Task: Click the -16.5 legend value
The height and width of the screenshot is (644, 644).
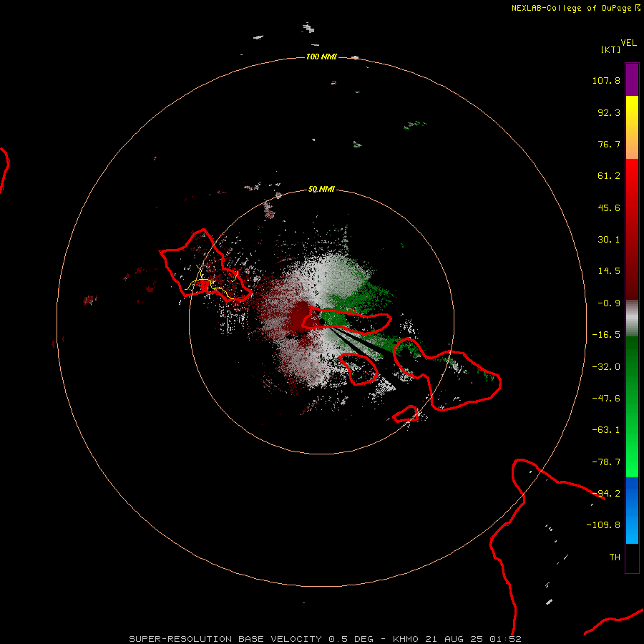Action: [x=606, y=335]
